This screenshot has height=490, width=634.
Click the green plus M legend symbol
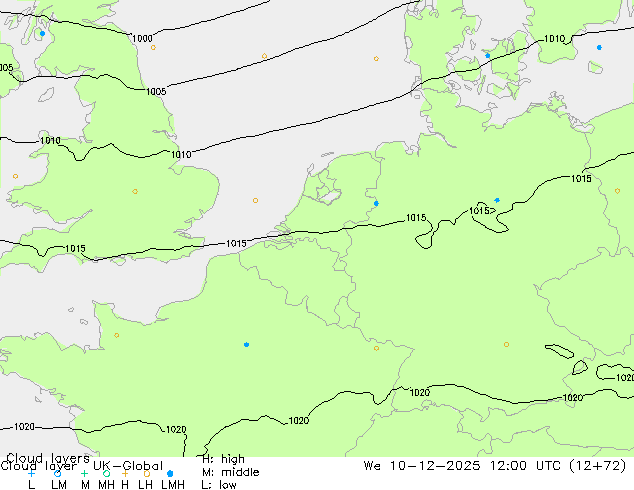pos(84,473)
